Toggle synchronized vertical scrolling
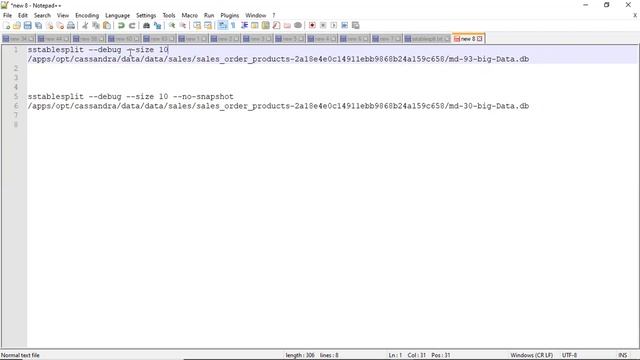Viewport: 640px width, 360px height. [197, 25]
